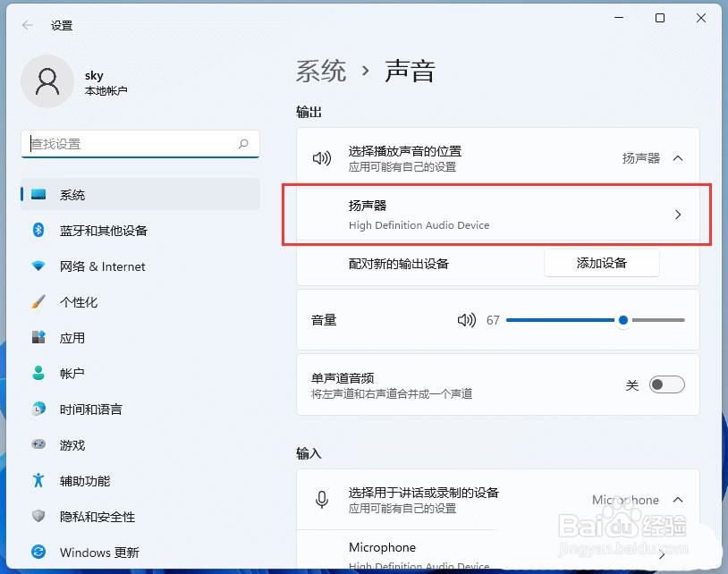Open 隐私和安全性 settings
Screen dimensions: 728x574
point(140,516)
